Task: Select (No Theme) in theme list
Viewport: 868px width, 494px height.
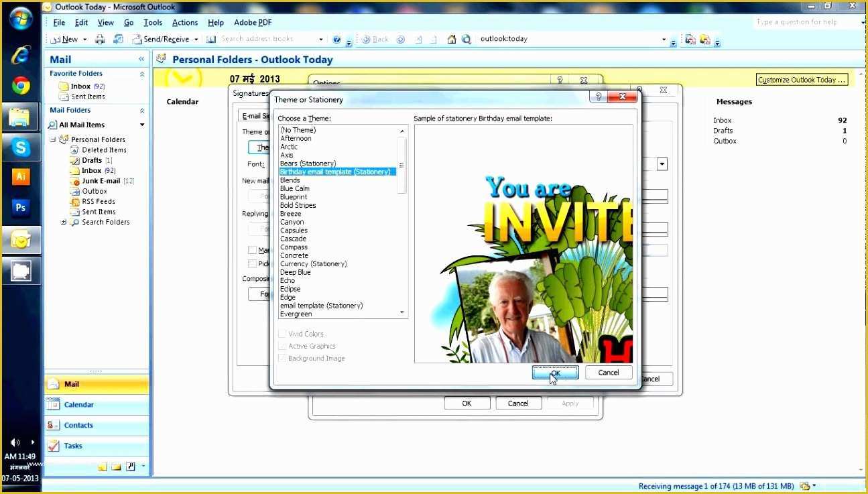Action: point(298,130)
